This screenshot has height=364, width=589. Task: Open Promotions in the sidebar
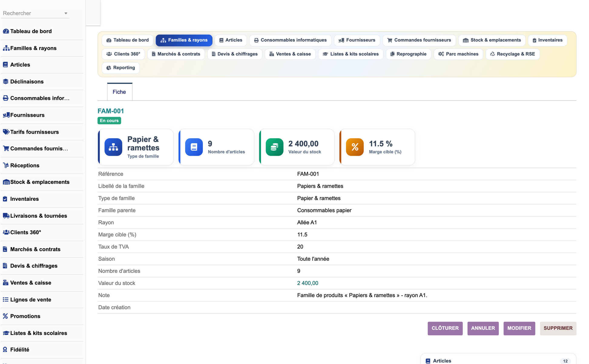pos(42,316)
